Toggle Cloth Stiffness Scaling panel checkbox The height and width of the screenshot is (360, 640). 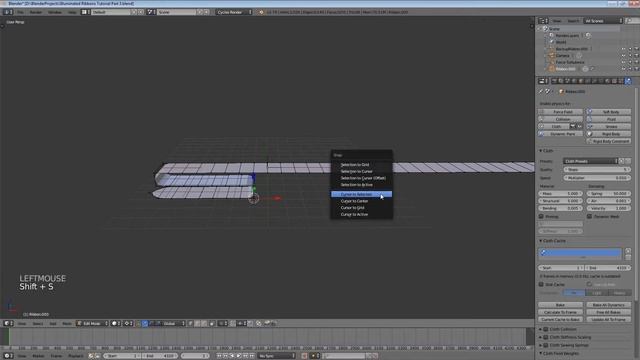pyautogui.click(x=546, y=337)
